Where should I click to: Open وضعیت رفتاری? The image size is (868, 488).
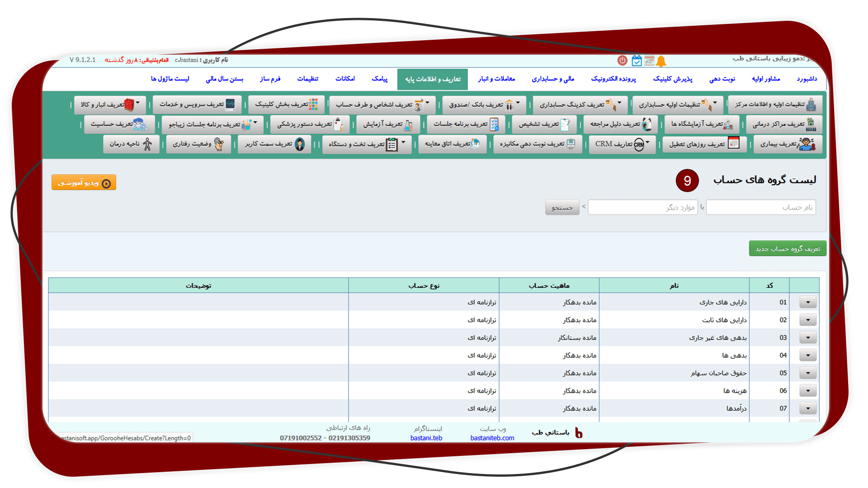point(198,145)
